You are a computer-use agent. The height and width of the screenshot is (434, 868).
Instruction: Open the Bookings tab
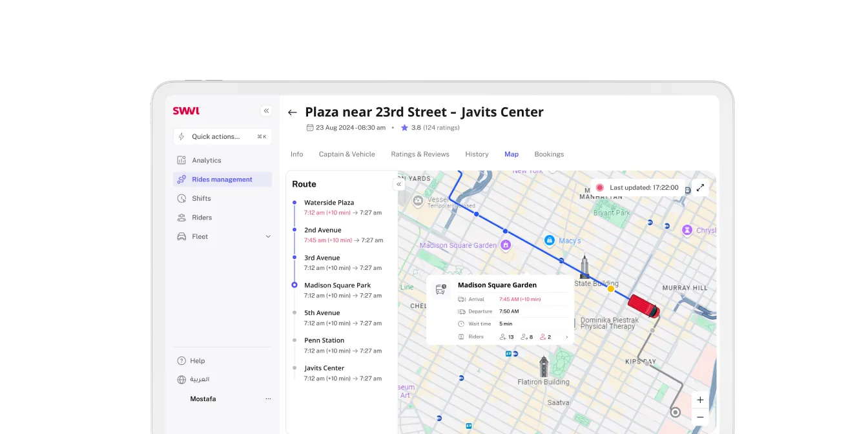pyautogui.click(x=549, y=154)
